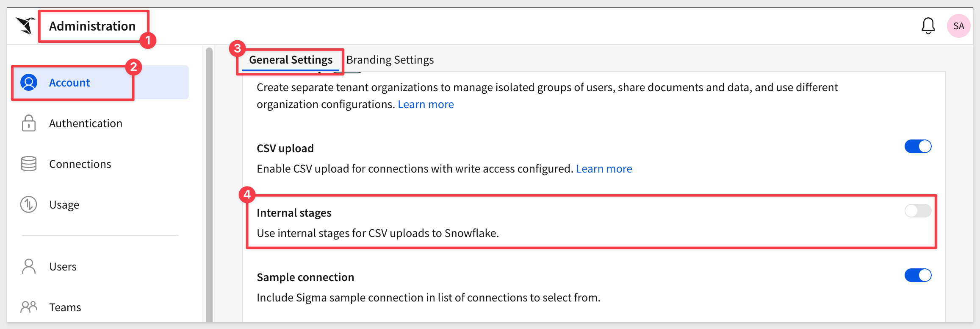The width and height of the screenshot is (980, 329).
Task: Open Learn more about tenant organizations
Action: (426, 104)
